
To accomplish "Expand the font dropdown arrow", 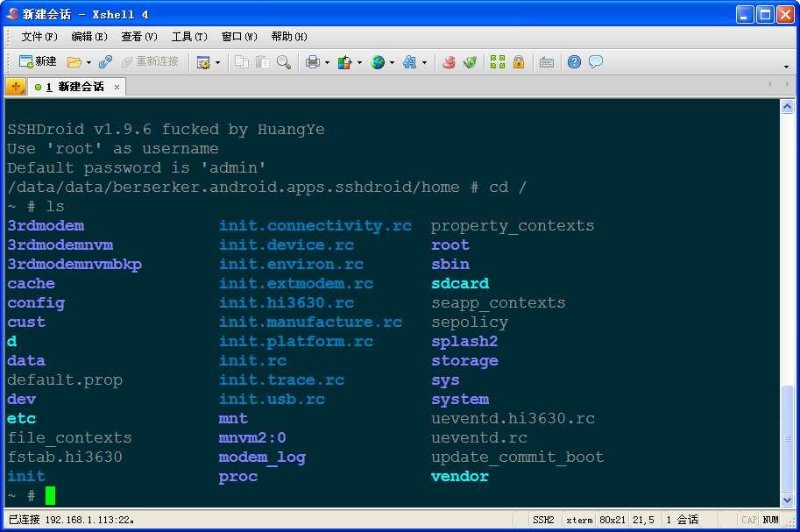I will point(424,63).
